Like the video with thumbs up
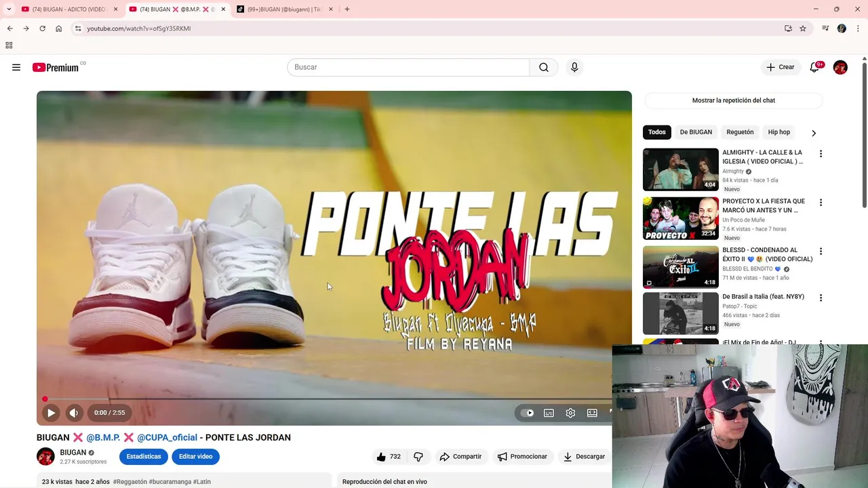The width and height of the screenshot is (868, 488). [x=389, y=457]
